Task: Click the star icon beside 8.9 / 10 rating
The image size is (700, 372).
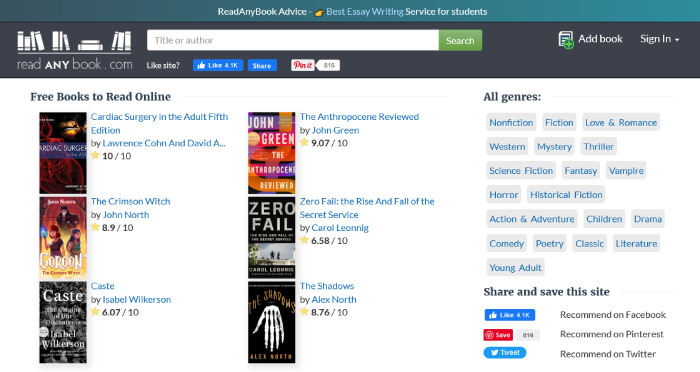Action: tap(95, 227)
